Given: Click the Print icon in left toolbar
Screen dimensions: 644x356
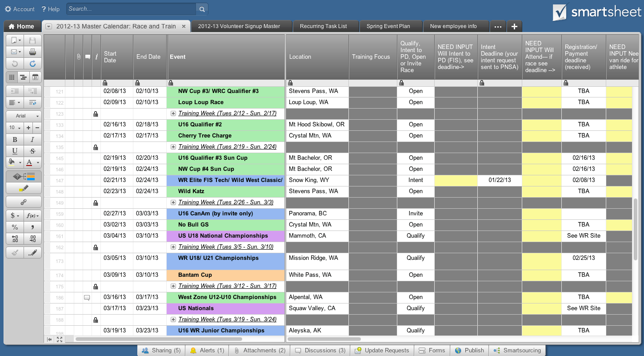Looking at the screenshot, I should click(x=32, y=52).
